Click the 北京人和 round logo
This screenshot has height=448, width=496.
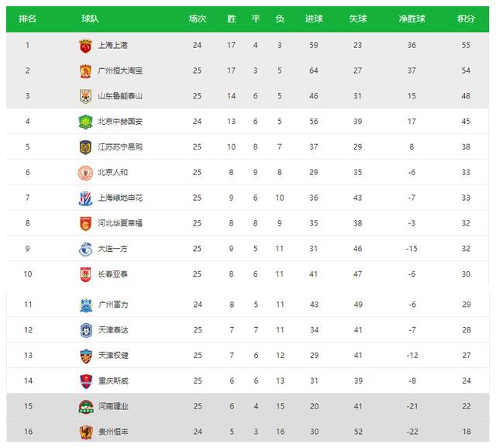coord(85,172)
